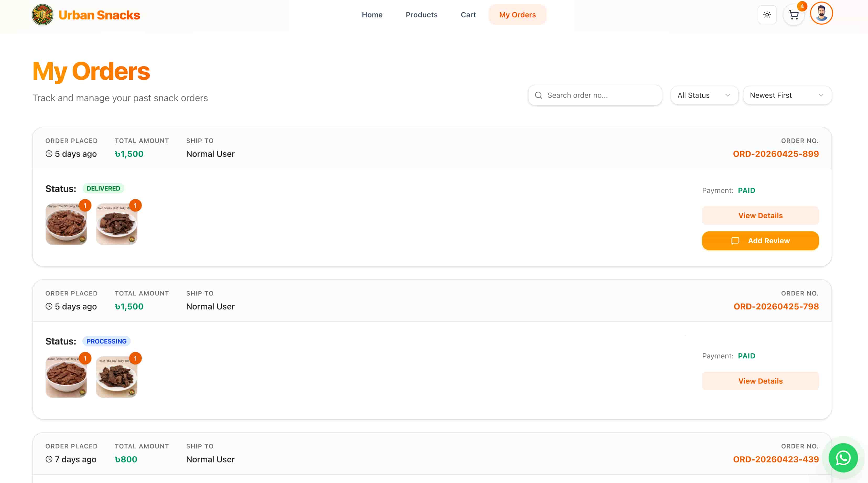Open Beef Smoky HOT Jerky thumbnail in delivered order
The width and height of the screenshot is (868, 483).
tap(117, 224)
